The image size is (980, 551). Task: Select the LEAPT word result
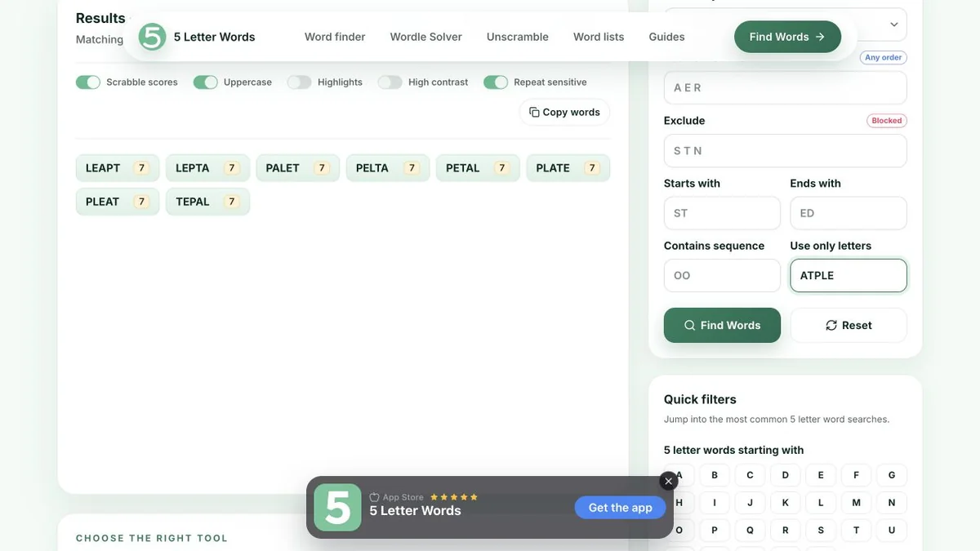118,168
